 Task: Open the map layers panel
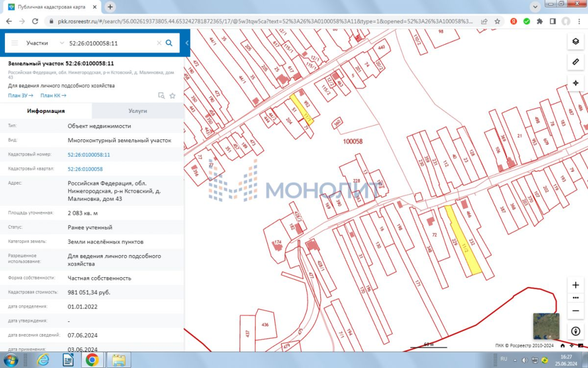[575, 42]
